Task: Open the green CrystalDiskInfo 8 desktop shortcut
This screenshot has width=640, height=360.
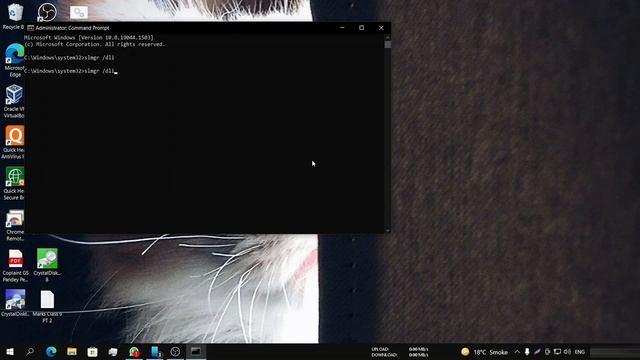Action: pos(47,265)
